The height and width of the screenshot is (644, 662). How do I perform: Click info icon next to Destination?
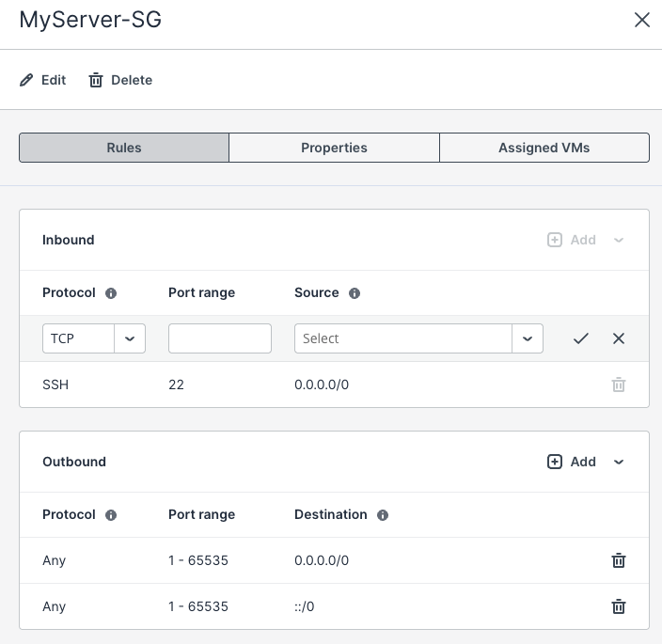(383, 515)
